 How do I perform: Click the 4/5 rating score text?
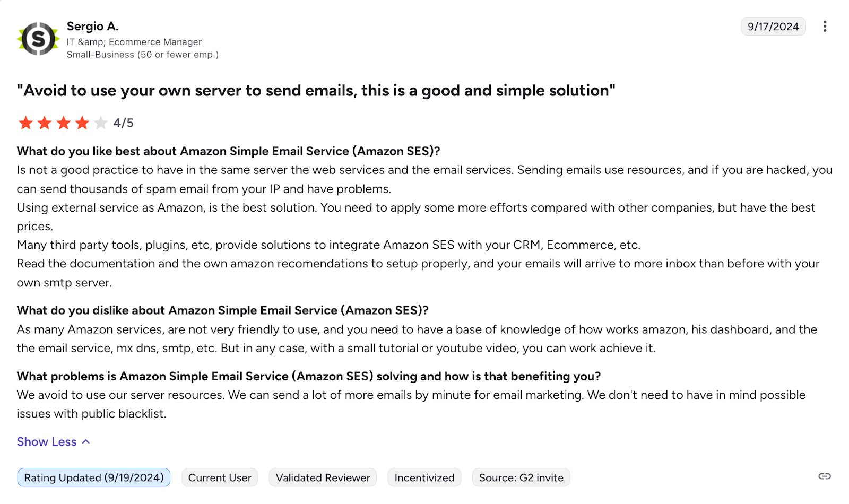click(124, 123)
